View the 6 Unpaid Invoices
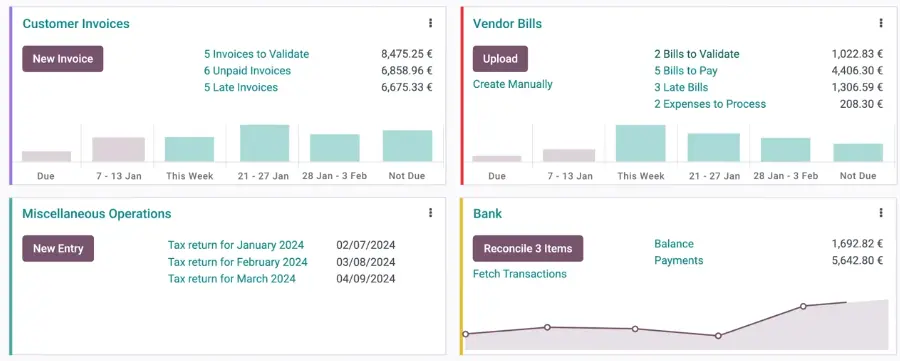The image size is (900, 361). tap(247, 71)
